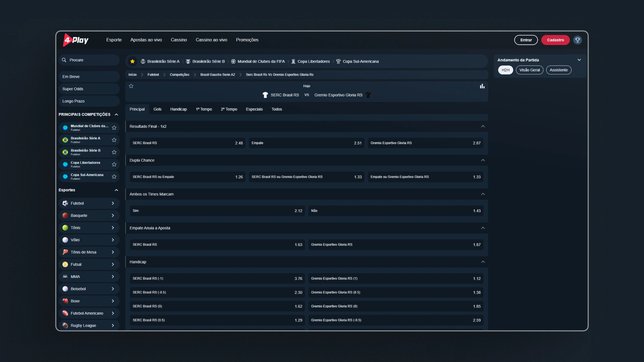Screen dimensions: 644x362
Task: Click the Entrar button
Action: coord(526,40)
